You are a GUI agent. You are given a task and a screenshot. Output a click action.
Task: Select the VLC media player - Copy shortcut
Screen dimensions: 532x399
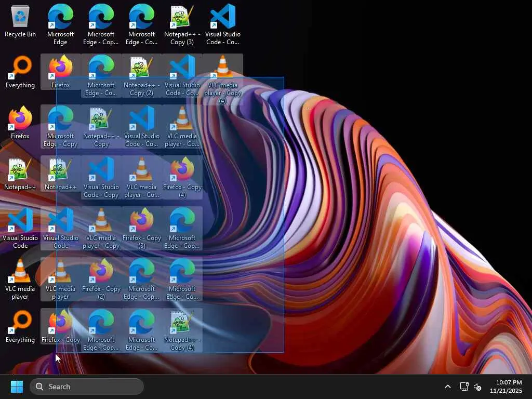pos(101,228)
